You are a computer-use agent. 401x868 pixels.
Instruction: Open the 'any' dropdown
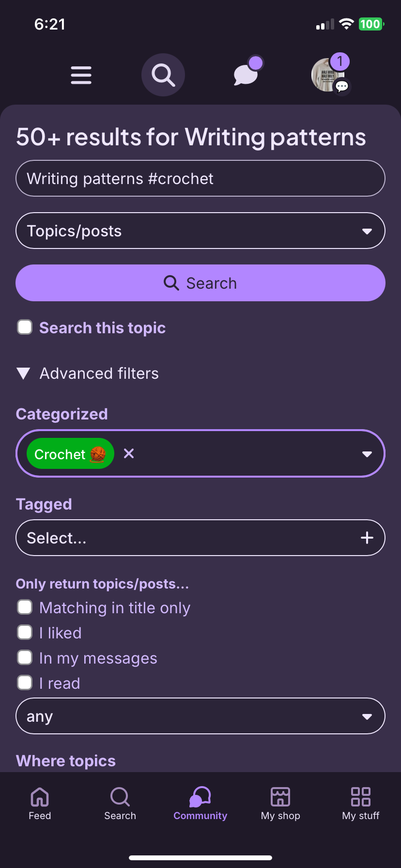tap(200, 716)
